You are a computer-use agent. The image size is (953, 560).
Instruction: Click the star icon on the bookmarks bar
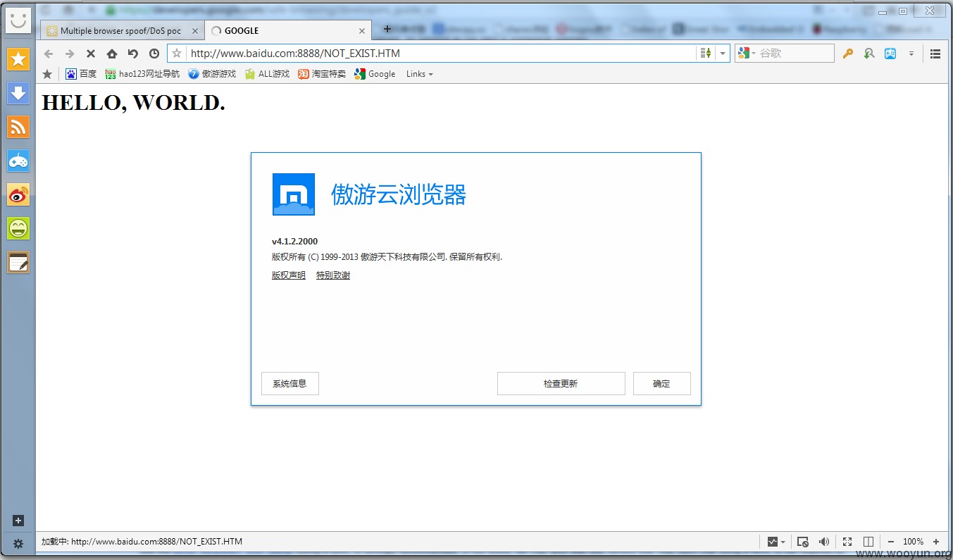point(47,74)
